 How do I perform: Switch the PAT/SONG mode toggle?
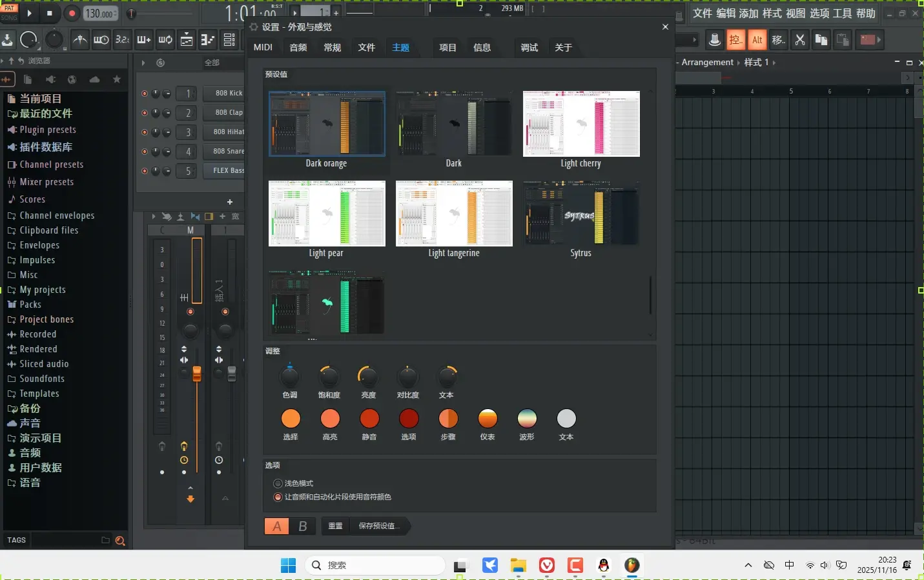click(x=9, y=13)
